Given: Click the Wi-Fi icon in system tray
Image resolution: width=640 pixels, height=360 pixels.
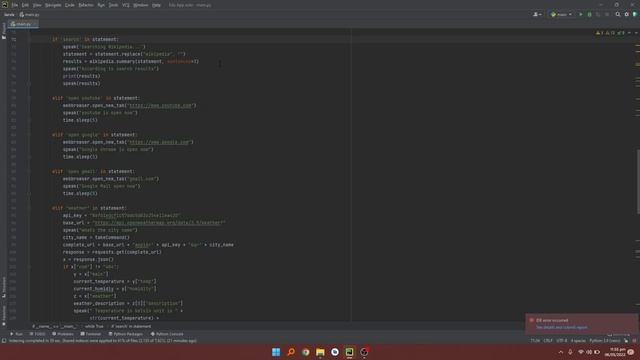Looking at the screenshot, I should [580, 352].
